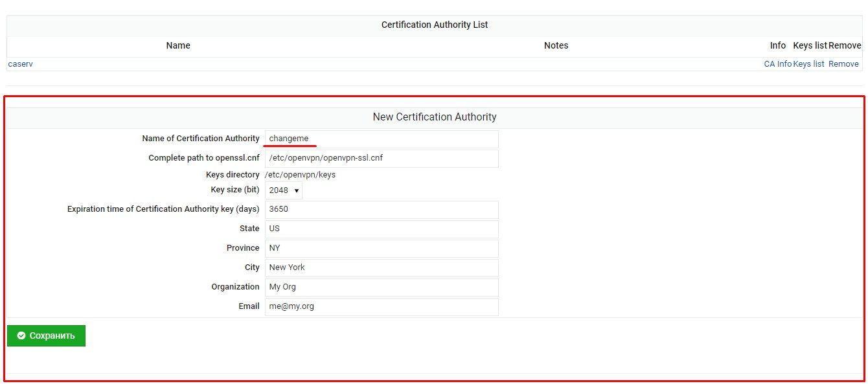868x386 pixels.
Task: Click the Name column header
Action: pos(178,45)
